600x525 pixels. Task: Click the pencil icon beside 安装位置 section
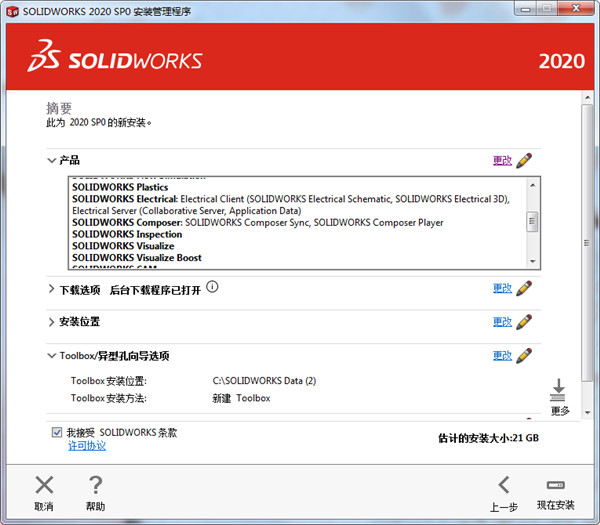524,322
